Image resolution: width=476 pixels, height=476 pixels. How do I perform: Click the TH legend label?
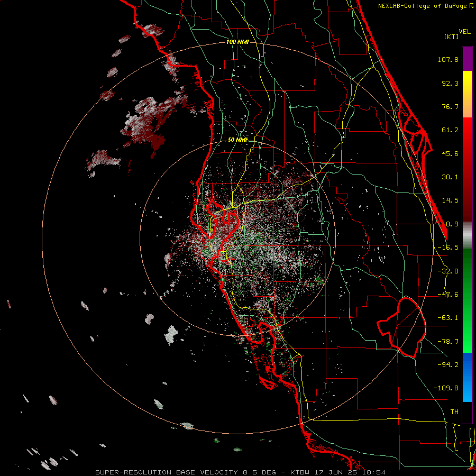tap(454, 411)
